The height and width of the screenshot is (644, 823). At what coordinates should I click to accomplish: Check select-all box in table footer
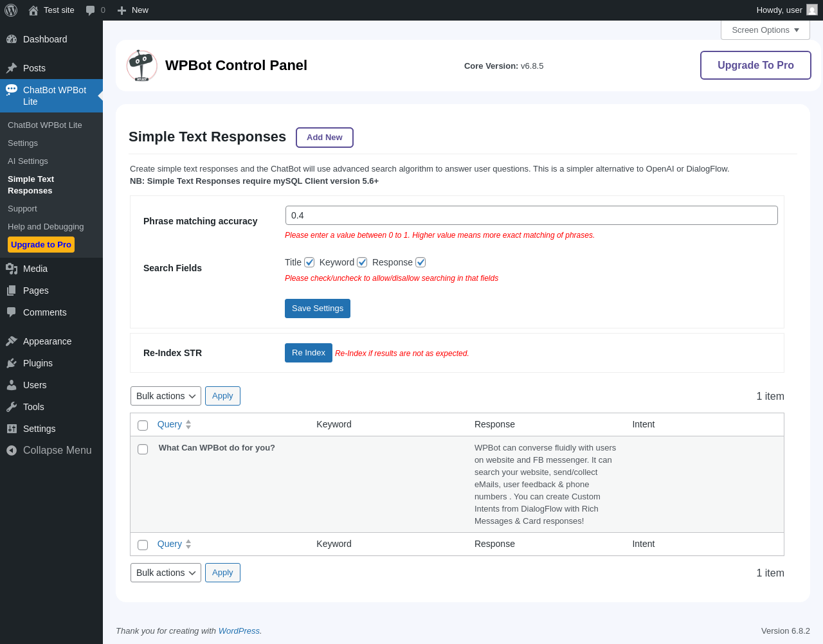coord(143,545)
